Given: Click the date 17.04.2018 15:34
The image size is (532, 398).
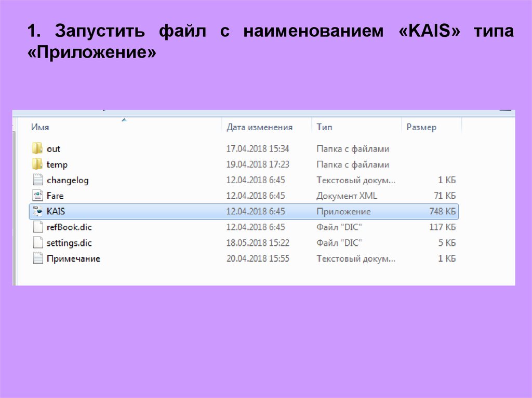Looking at the screenshot, I should coord(258,148).
